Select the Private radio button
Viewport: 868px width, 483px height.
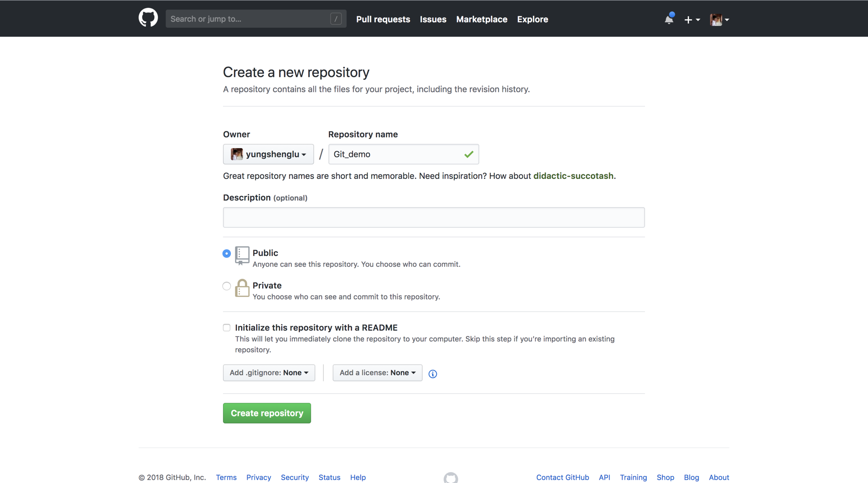227,286
